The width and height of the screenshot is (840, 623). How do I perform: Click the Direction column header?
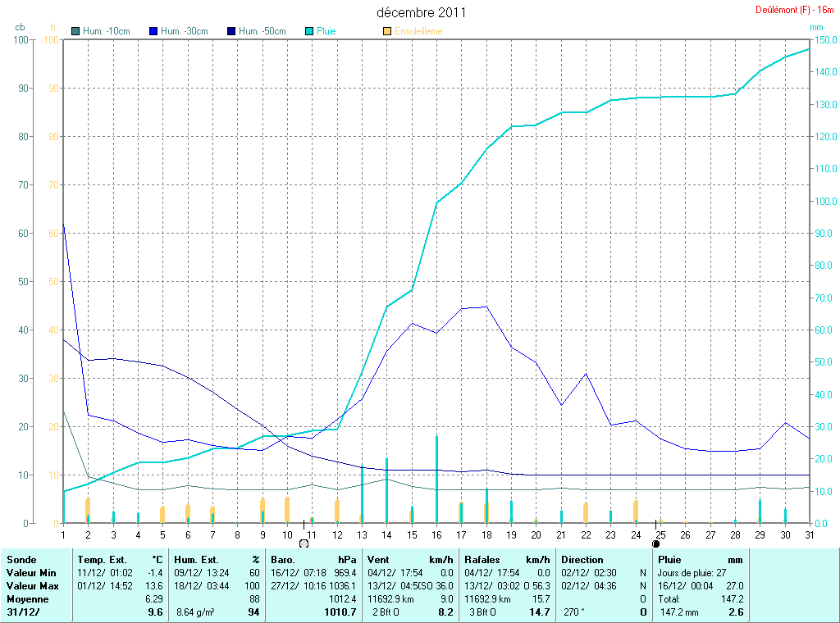tap(582, 559)
